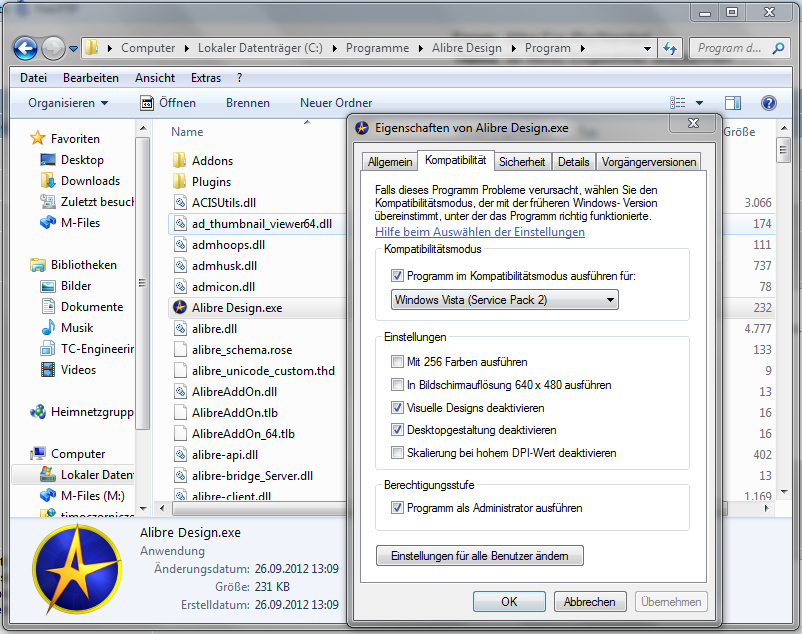This screenshot has width=802, height=634.
Task: Click the alibre_schema.rose file icon
Action: coord(180,349)
